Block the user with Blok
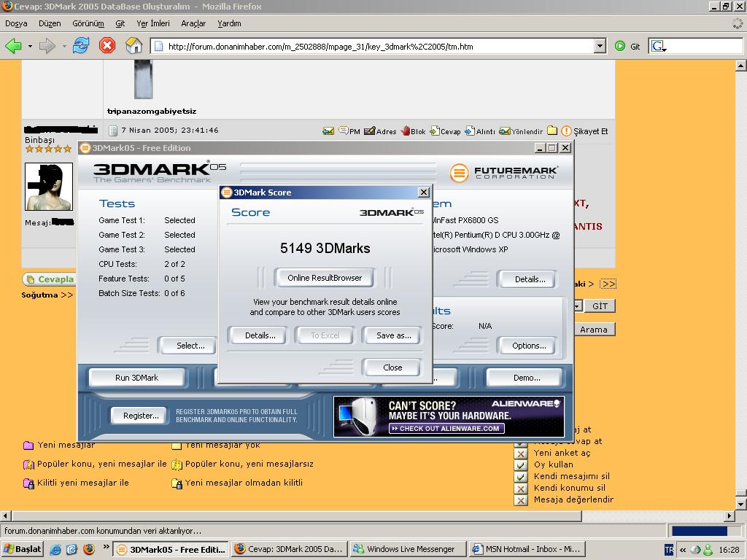747x560 pixels. coord(413,131)
